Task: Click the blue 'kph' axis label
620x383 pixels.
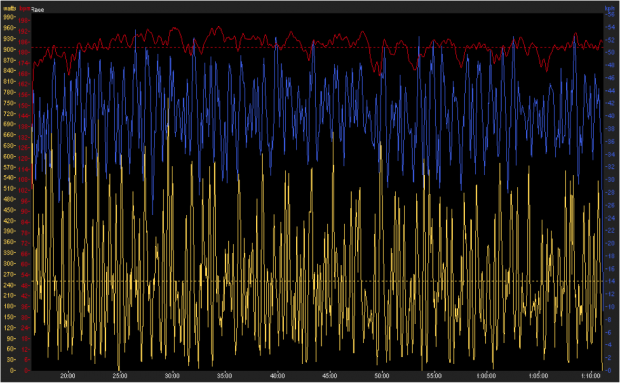Action: click(x=609, y=8)
